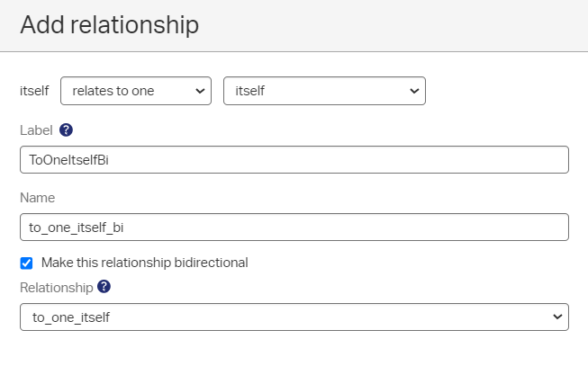The height and width of the screenshot is (366, 588).
Task: Click the 'Relationship' field caption text
Action: [56, 287]
